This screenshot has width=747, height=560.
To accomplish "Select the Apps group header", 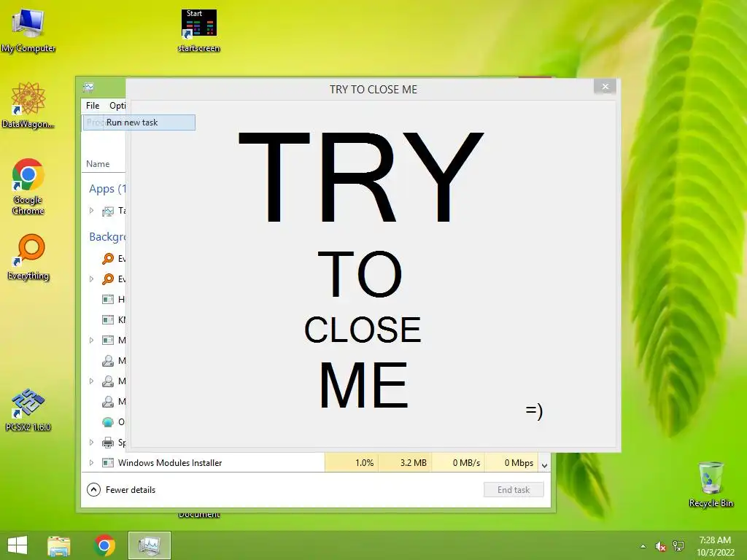I will tap(107, 189).
